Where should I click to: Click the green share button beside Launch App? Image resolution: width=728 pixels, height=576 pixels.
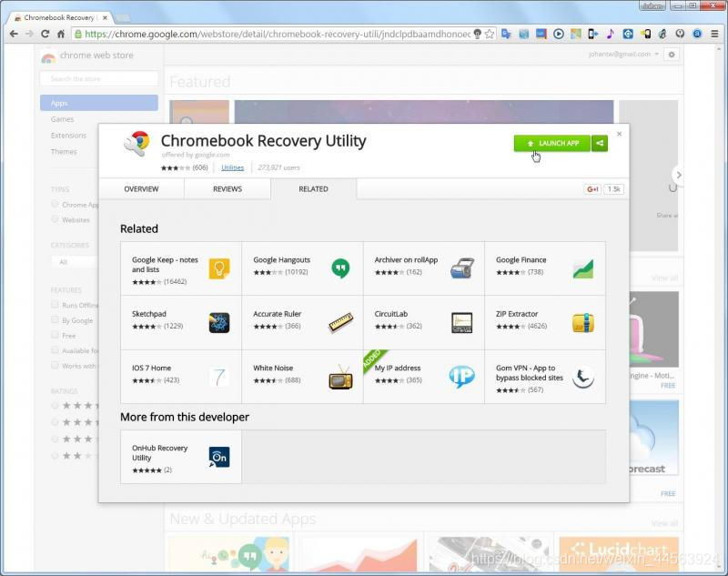[x=600, y=144]
